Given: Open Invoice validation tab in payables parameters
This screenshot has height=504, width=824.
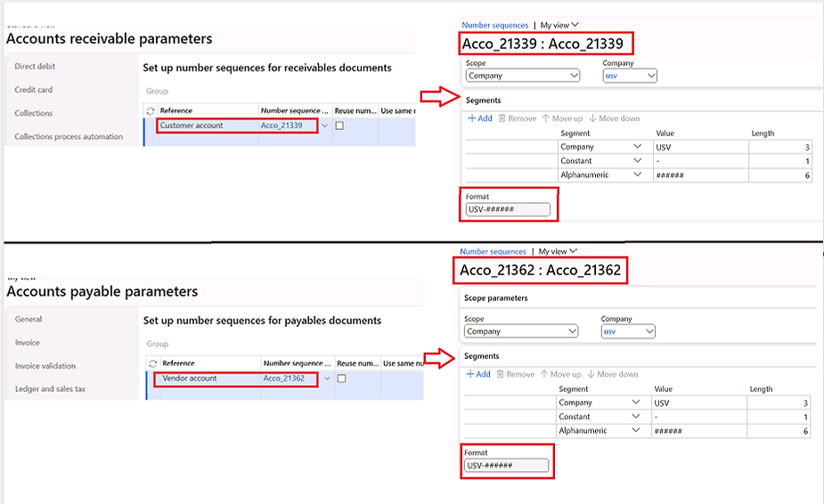Looking at the screenshot, I should click(45, 366).
